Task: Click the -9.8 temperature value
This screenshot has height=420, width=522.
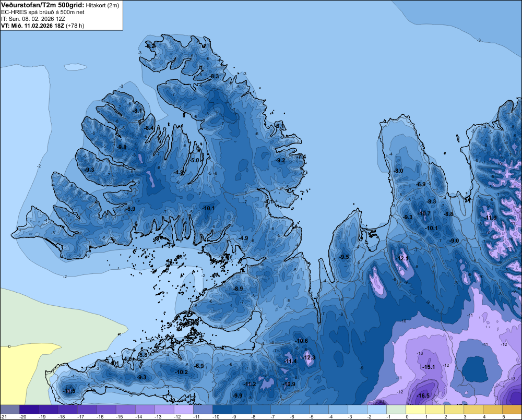Action: [x=122, y=148]
